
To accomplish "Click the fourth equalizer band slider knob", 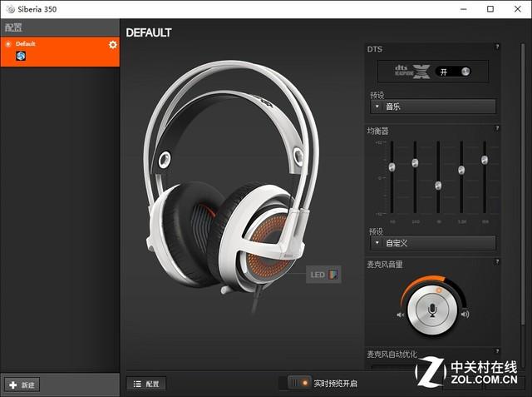I will point(461,170).
